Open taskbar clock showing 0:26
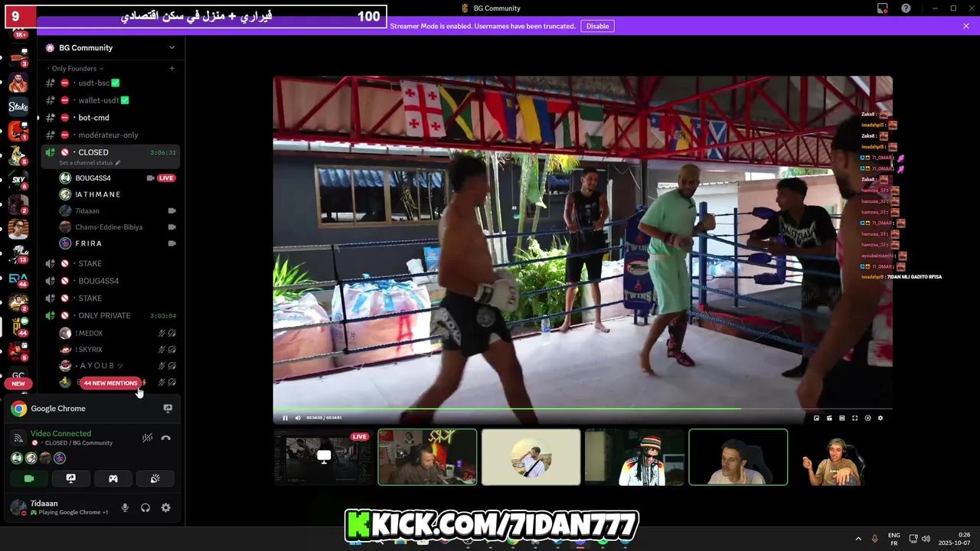The height and width of the screenshot is (551, 980). [953, 539]
